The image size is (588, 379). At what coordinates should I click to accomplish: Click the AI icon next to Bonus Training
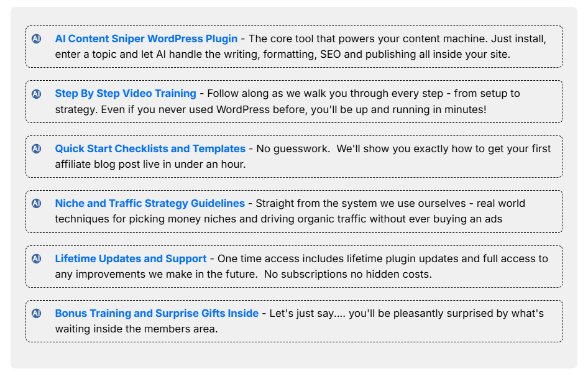click(37, 314)
